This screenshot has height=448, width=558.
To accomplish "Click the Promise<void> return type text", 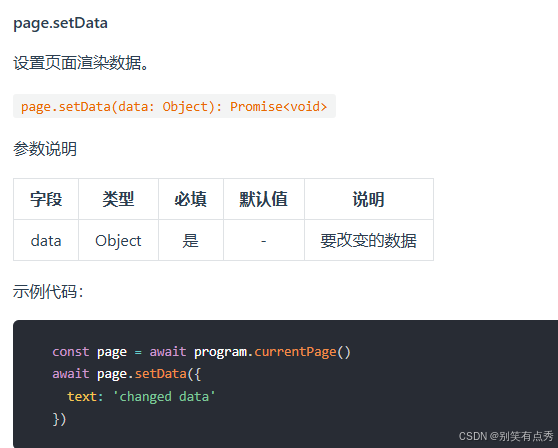I will [x=278, y=106].
